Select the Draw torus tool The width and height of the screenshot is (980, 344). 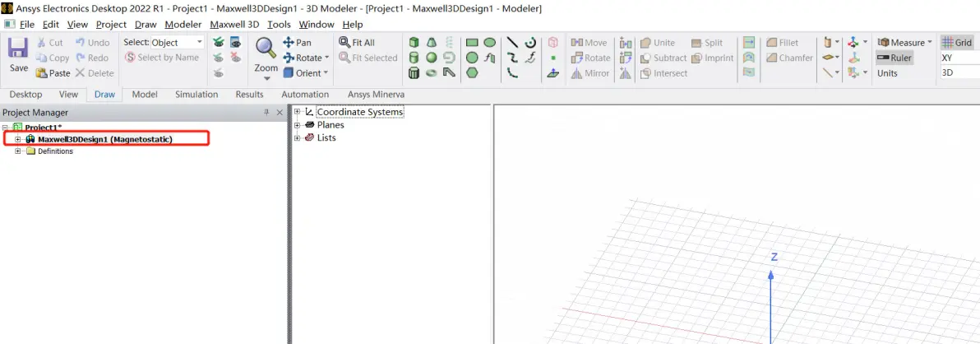tap(432, 72)
